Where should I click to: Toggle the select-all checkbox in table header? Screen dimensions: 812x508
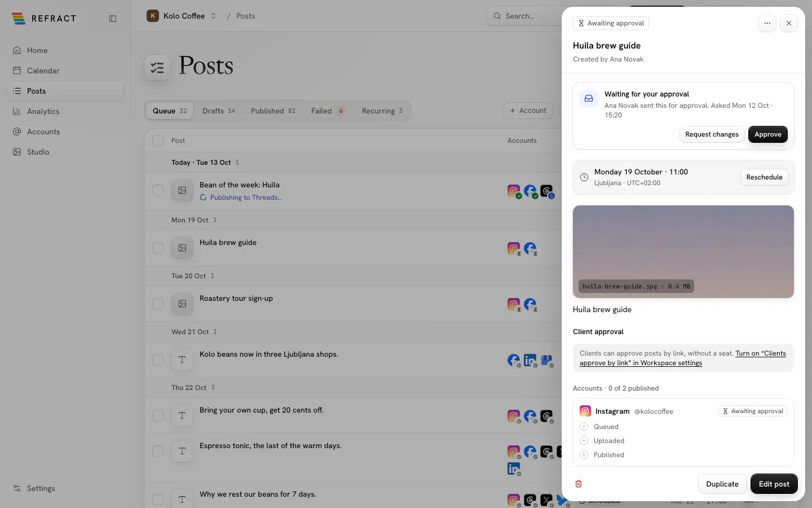coord(158,141)
